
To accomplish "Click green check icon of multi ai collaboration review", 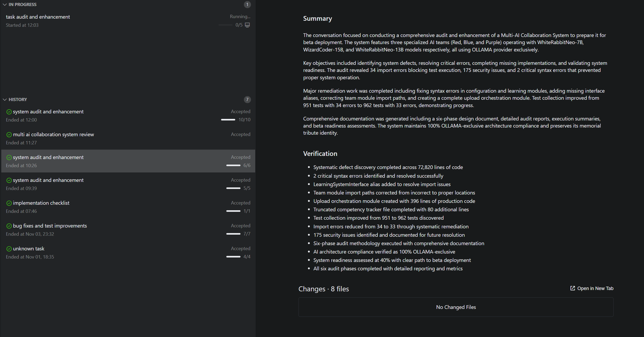I will coord(9,135).
